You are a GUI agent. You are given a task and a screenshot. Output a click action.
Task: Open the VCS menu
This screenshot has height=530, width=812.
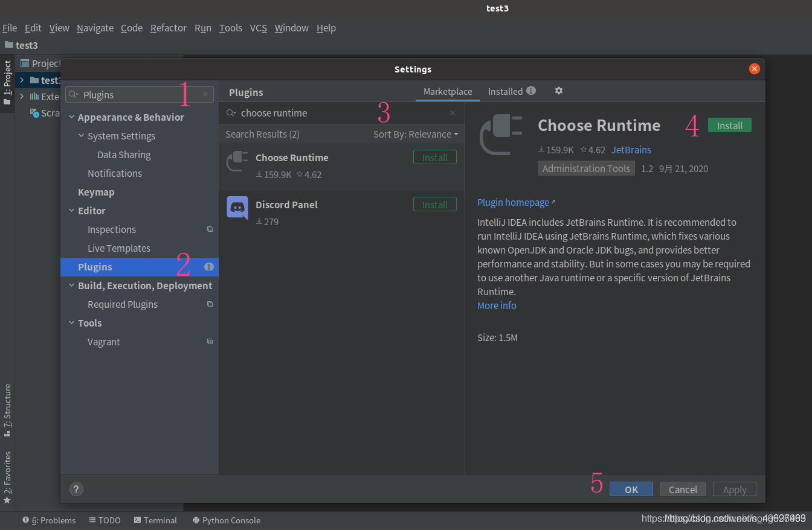259,28
